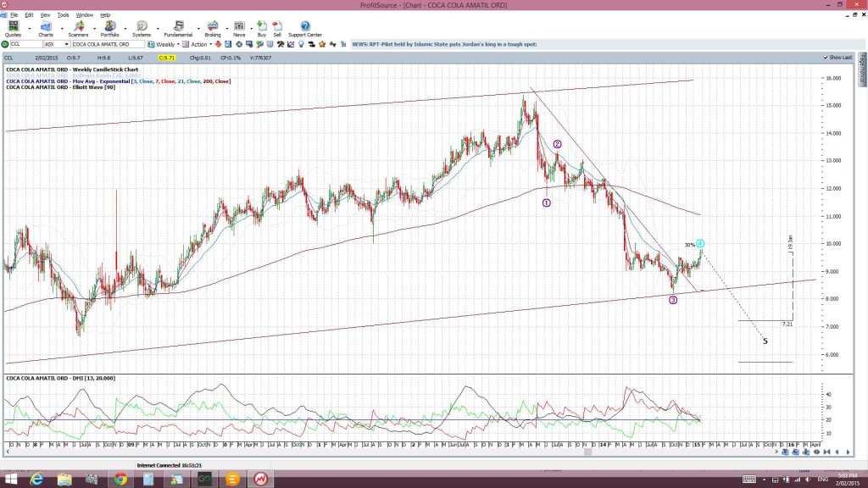Open the View menu

point(45,15)
